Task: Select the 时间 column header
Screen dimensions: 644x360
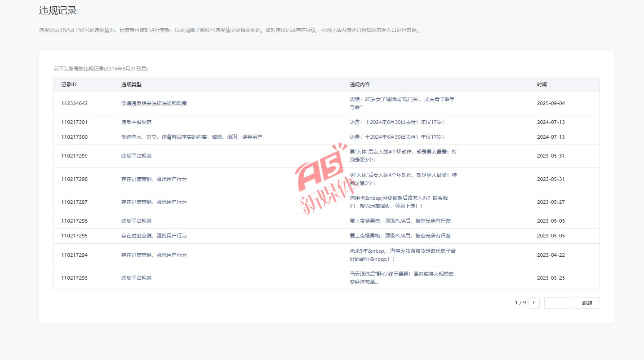Action: (542, 84)
